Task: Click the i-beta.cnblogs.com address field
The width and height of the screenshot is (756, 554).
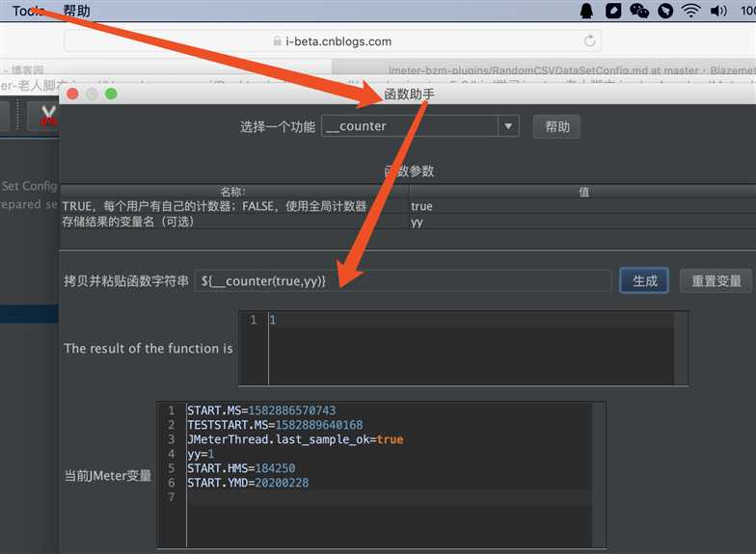Action: click(333, 40)
